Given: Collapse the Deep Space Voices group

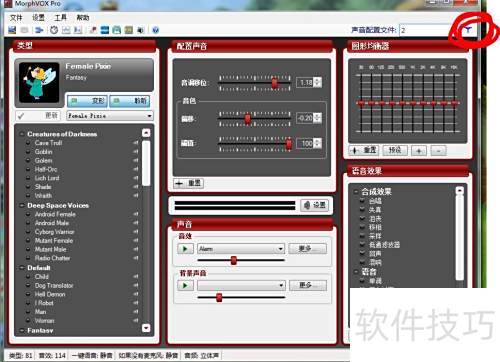Looking at the screenshot, I should click(x=22, y=205).
